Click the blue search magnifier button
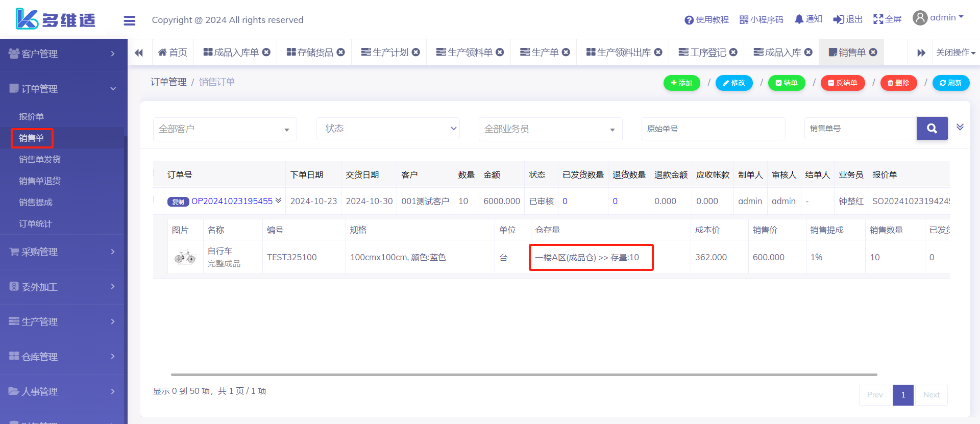 [x=932, y=129]
